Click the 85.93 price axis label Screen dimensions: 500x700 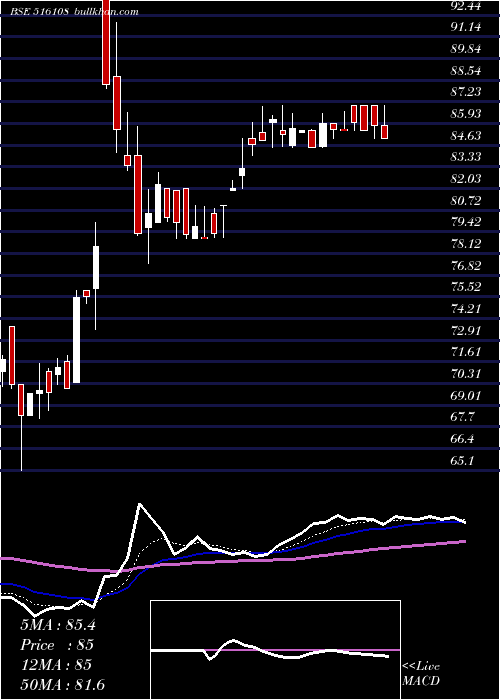[x=465, y=113]
